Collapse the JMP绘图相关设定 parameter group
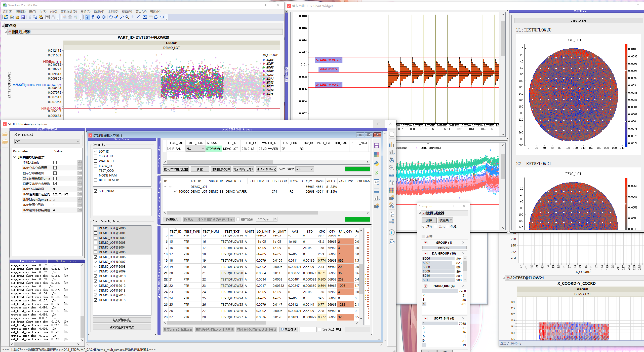 click(15, 157)
